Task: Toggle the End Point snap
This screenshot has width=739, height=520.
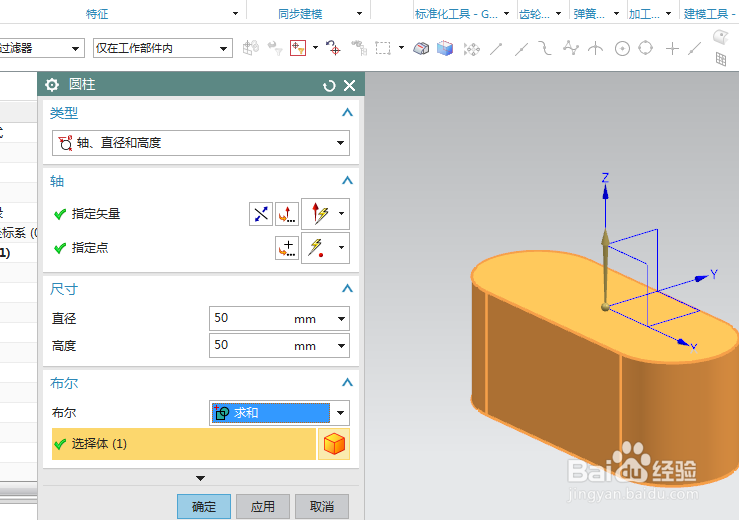Action: click(496, 48)
